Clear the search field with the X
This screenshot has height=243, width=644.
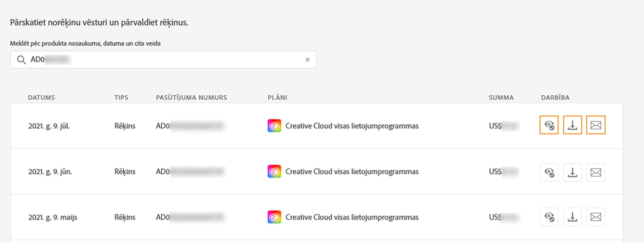point(307,60)
